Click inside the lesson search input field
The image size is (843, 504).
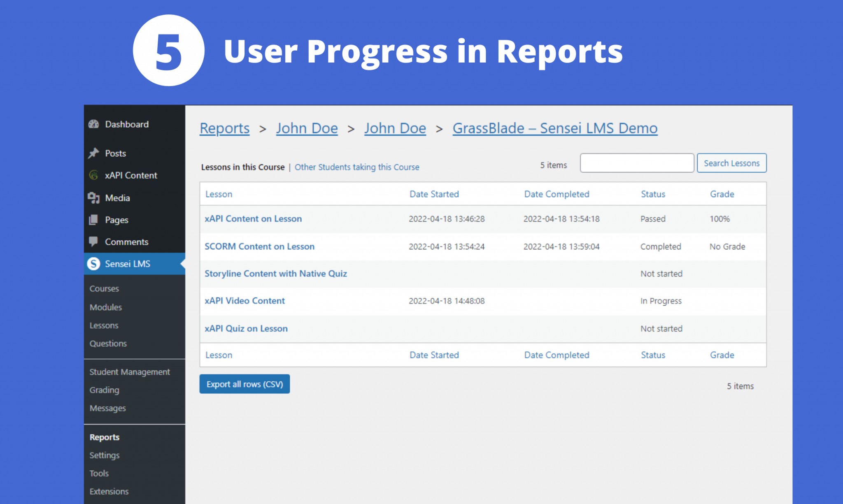tap(636, 163)
